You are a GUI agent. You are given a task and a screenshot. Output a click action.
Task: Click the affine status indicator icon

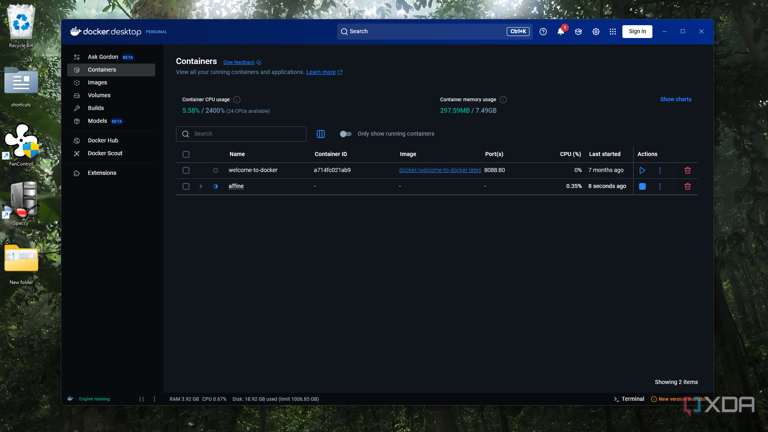(216, 186)
